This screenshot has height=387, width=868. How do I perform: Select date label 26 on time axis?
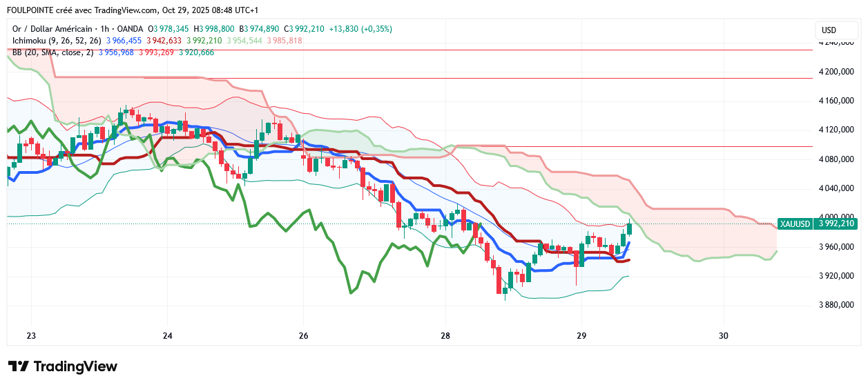(x=302, y=336)
